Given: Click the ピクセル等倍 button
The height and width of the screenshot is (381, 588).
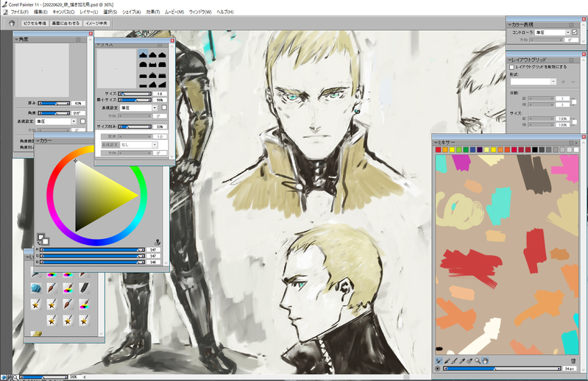Looking at the screenshot, I should [35, 24].
